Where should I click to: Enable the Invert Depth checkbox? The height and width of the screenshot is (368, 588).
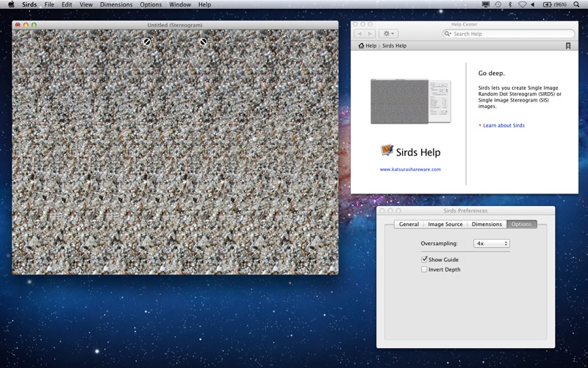tap(424, 269)
